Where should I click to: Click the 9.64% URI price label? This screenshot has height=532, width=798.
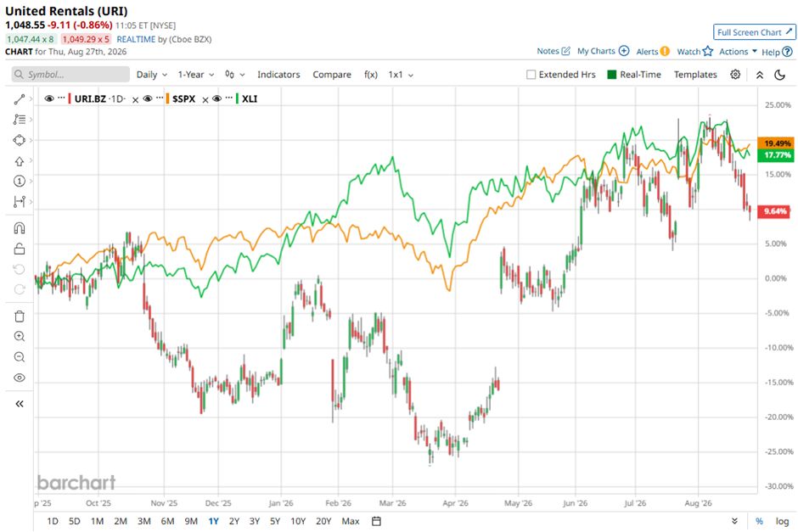(x=773, y=211)
